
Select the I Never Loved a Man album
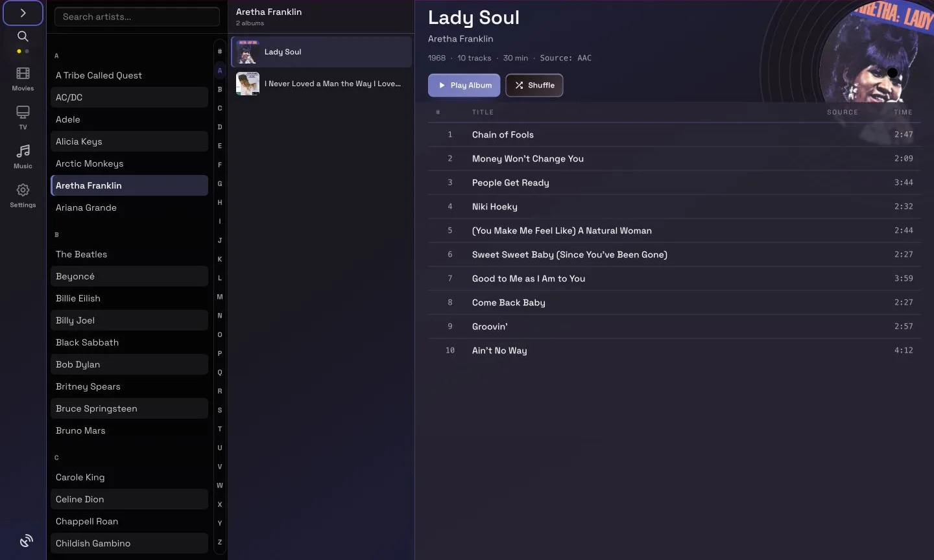click(321, 84)
